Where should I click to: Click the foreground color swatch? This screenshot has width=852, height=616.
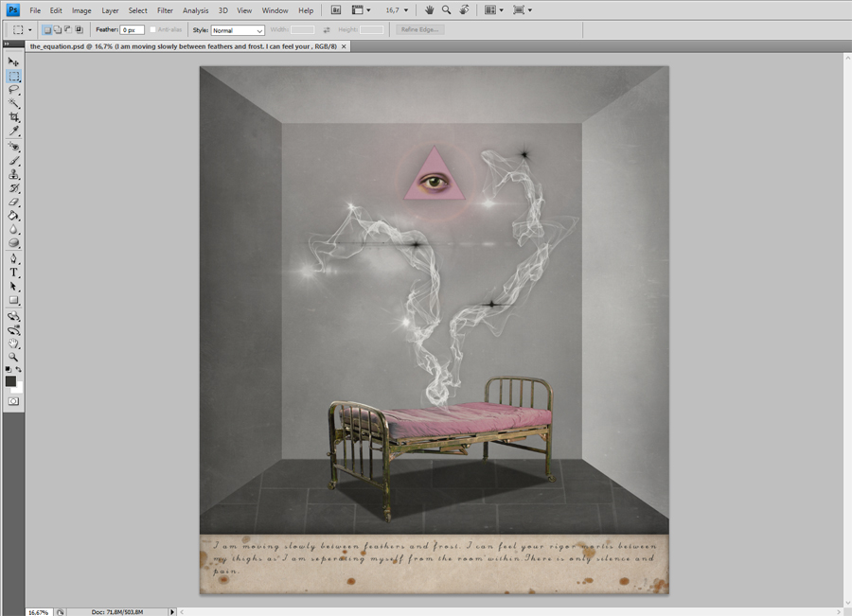click(11, 381)
